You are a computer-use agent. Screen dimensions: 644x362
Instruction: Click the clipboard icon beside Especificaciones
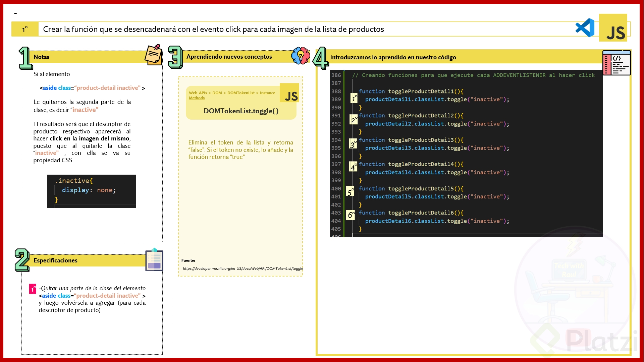coord(154,259)
